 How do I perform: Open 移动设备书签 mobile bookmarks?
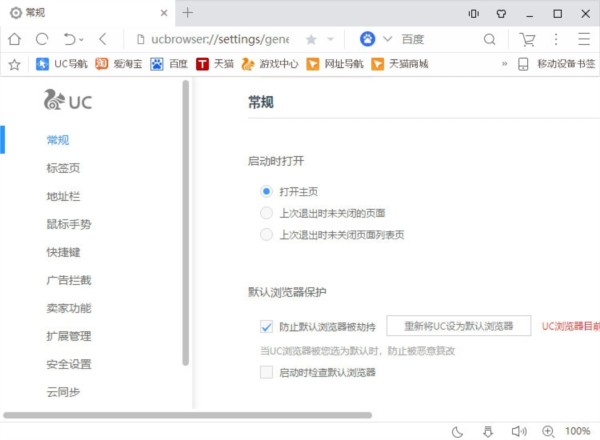556,64
